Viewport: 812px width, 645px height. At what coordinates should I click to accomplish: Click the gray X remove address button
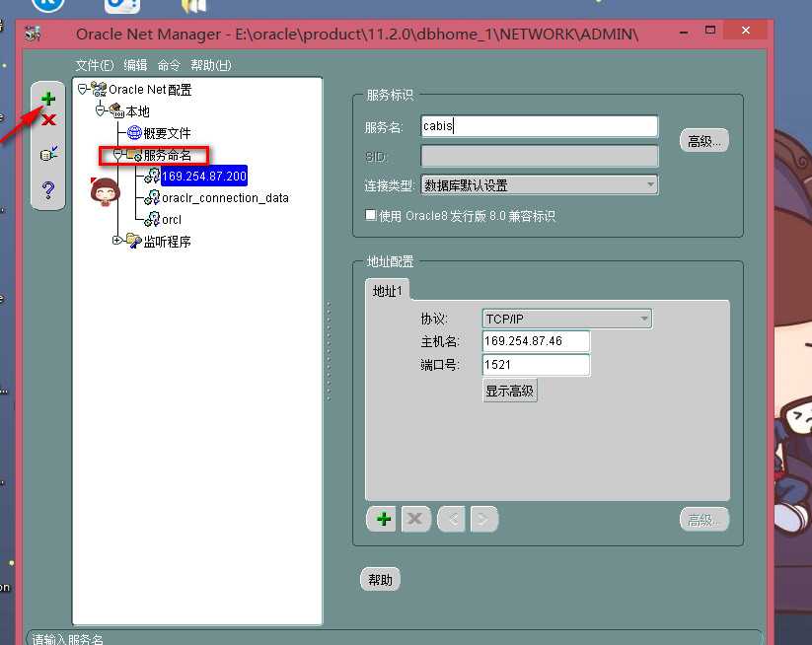pos(414,519)
